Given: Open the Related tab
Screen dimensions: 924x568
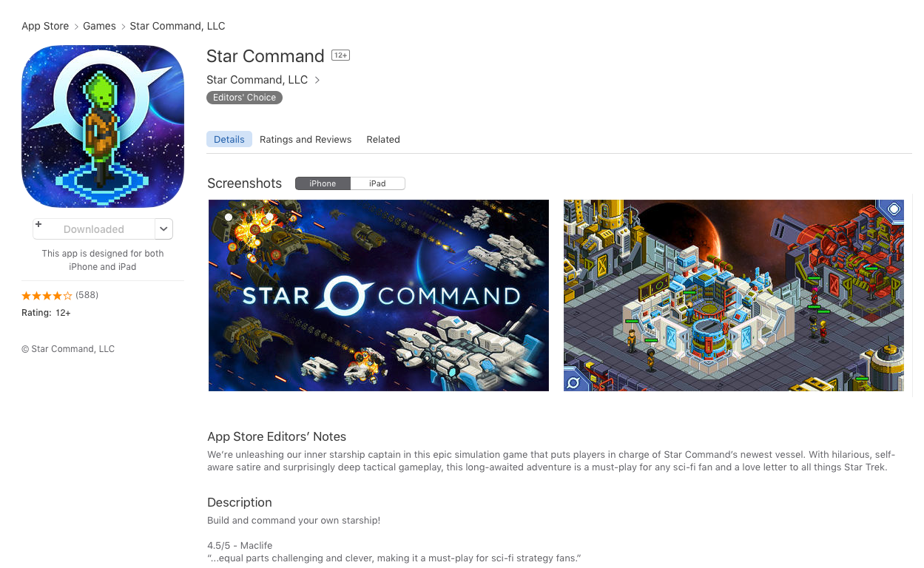Looking at the screenshot, I should (x=383, y=139).
